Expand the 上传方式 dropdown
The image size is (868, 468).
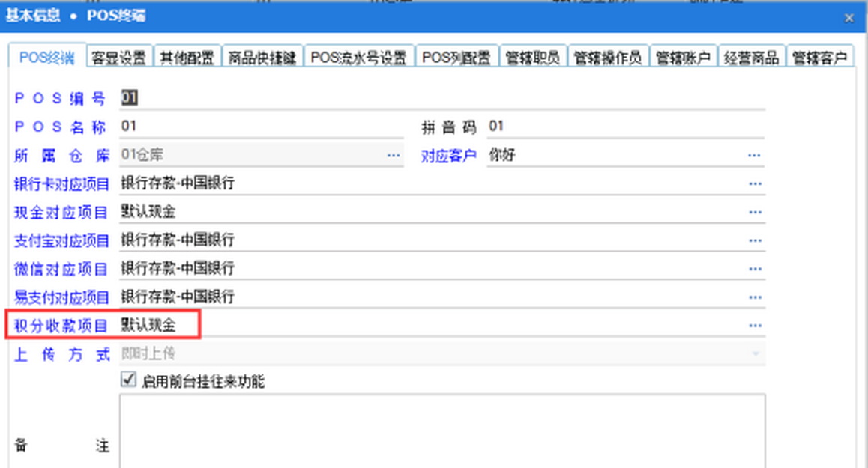tap(755, 354)
